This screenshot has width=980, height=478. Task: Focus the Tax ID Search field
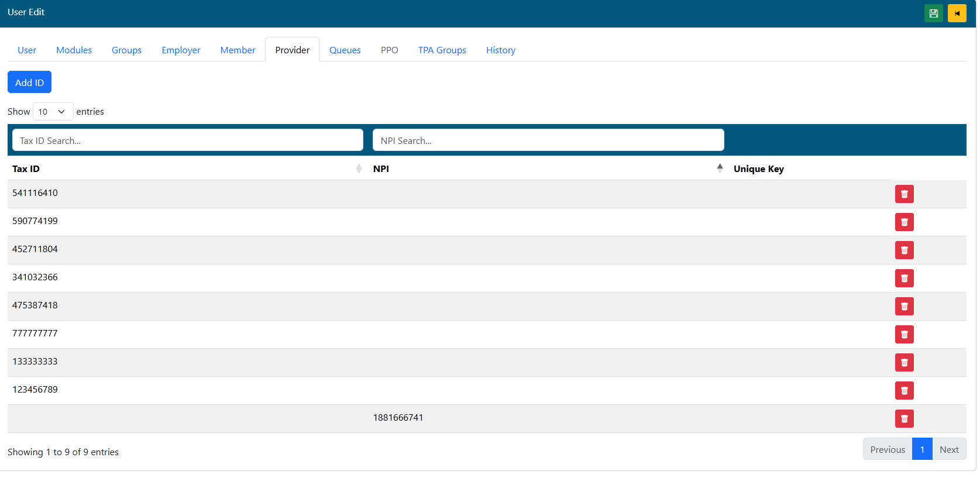point(187,140)
